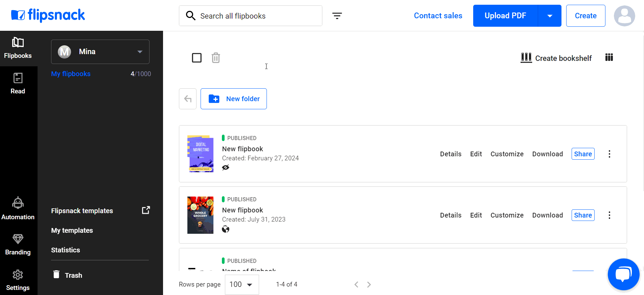
Task: Click the external link icon beside Flipsnack templates
Action: click(146, 210)
